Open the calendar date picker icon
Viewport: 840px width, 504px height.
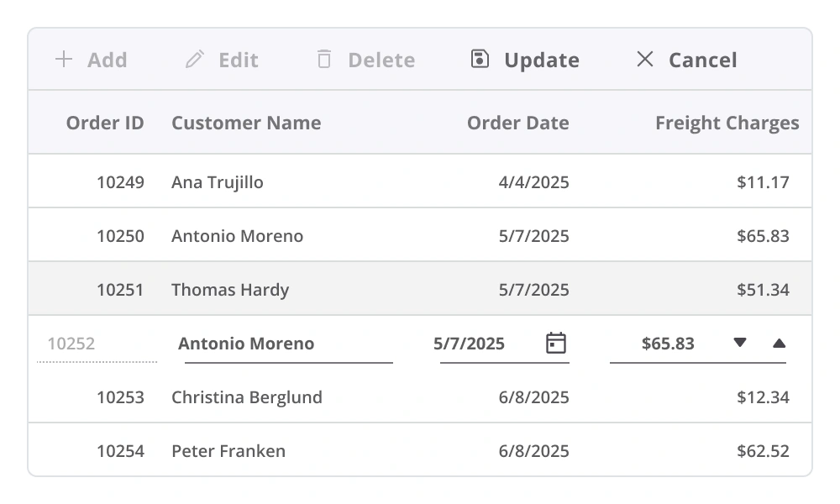point(556,343)
